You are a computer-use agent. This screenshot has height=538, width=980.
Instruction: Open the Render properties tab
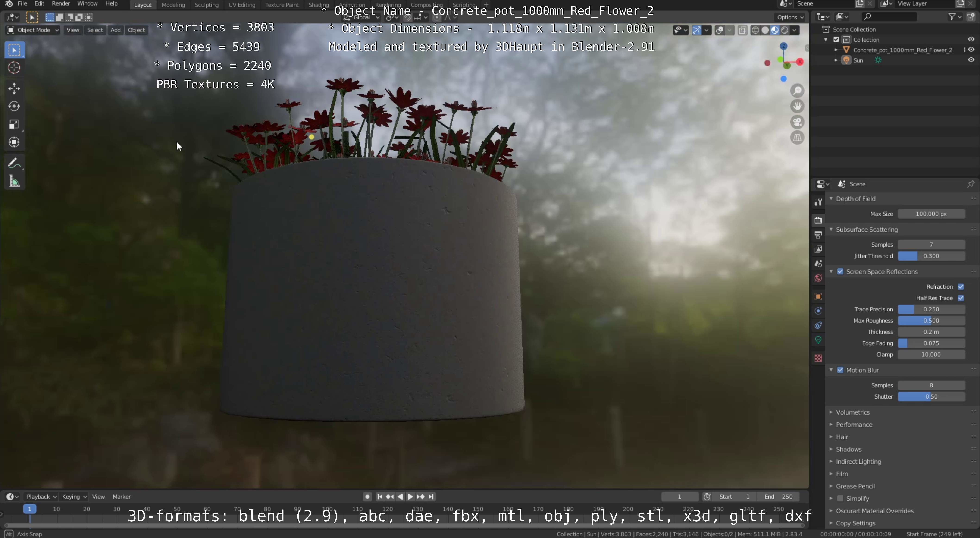[818, 220]
